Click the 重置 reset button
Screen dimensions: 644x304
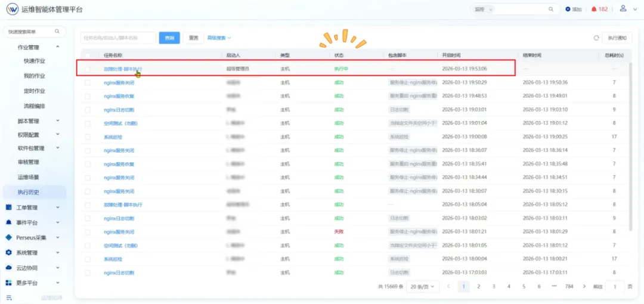pos(193,38)
